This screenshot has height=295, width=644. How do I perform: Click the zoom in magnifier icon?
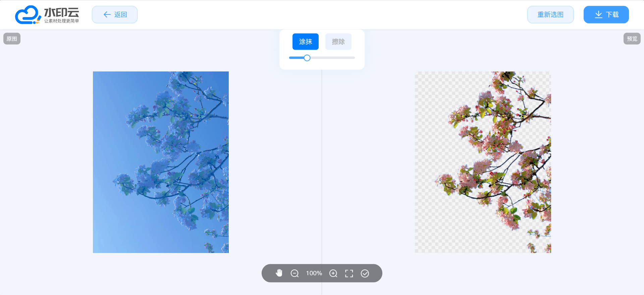coord(333,274)
